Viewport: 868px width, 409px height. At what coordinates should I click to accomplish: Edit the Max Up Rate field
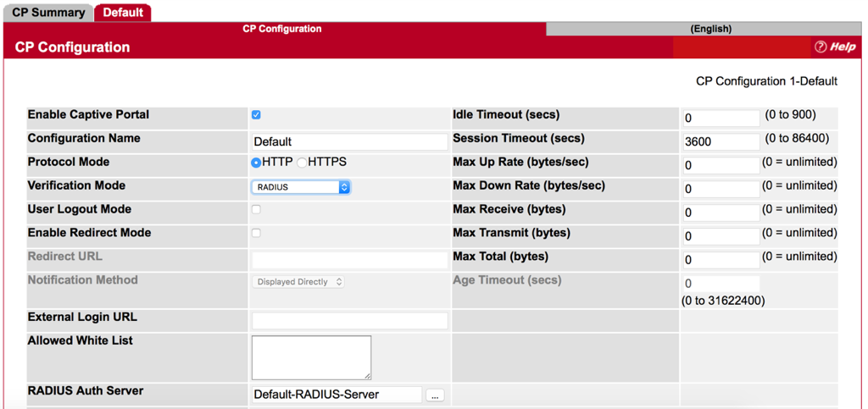(x=721, y=166)
